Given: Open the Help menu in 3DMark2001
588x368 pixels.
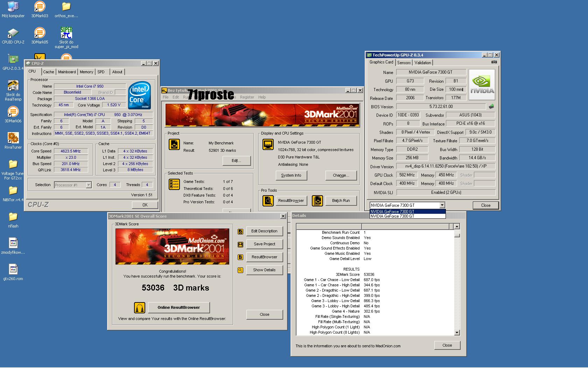Looking at the screenshot, I should [x=262, y=97].
